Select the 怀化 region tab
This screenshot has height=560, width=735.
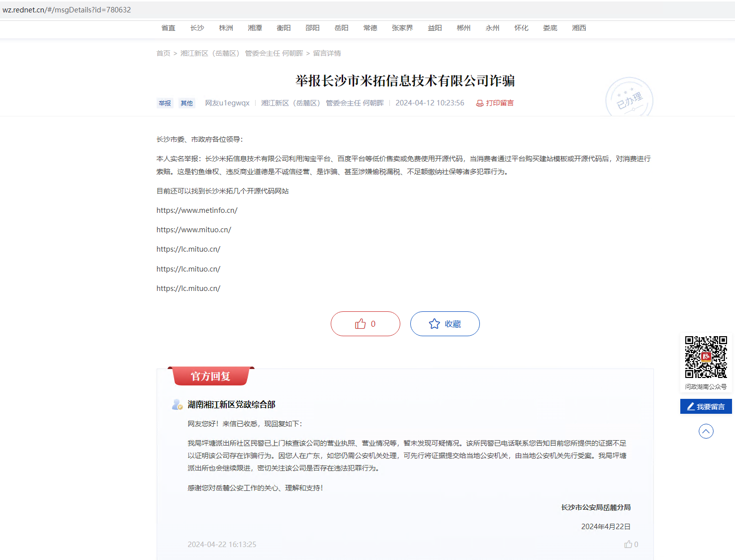[522, 28]
